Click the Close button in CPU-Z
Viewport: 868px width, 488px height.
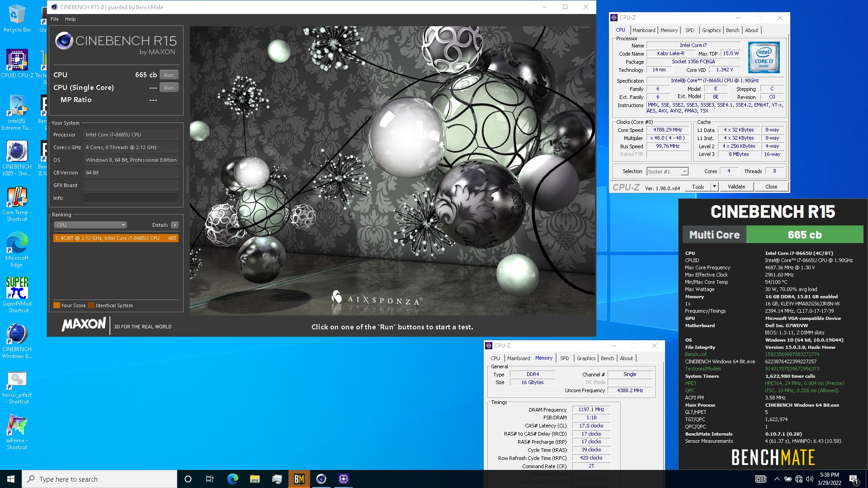(x=771, y=187)
